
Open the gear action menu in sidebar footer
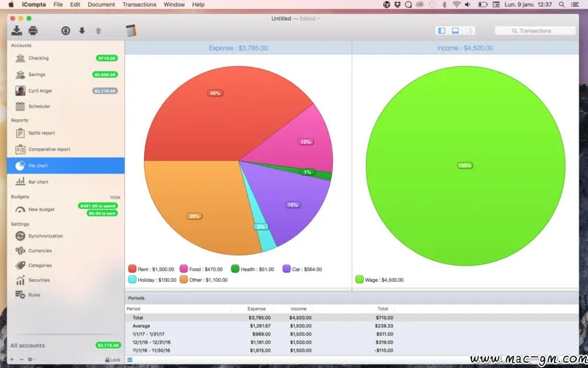click(31, 360)
